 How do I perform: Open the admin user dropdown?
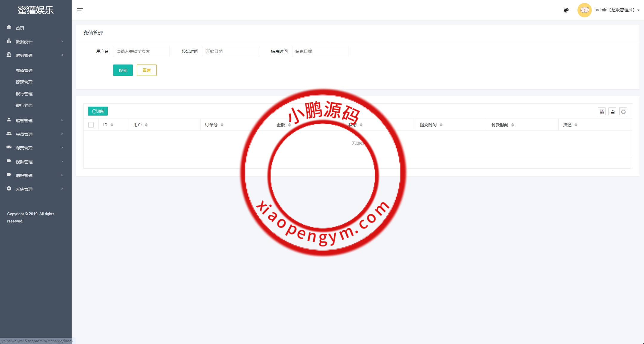coord(617,10)
